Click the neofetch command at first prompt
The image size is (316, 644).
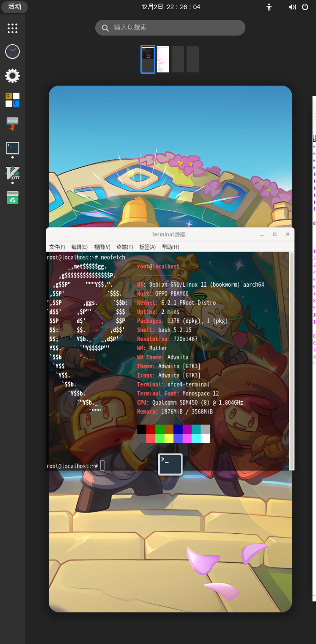(113, 257)
